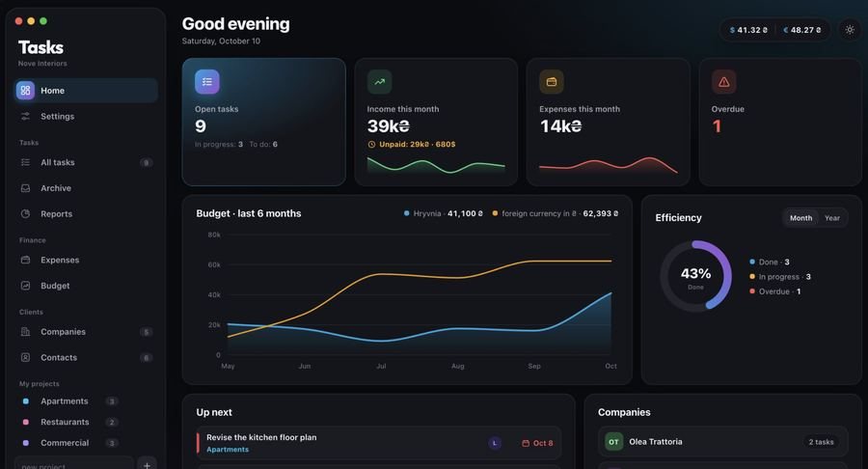Click the All tasks list icon

click(25, 162)
